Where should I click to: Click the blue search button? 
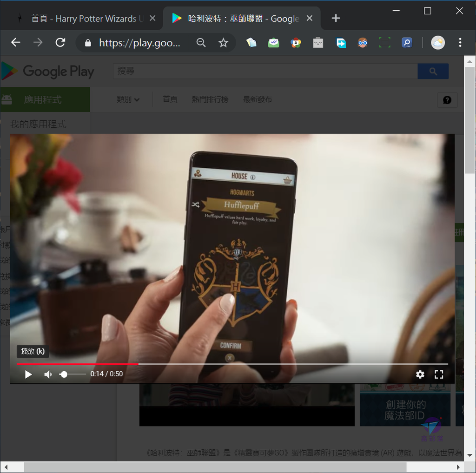click(x=433, y=71)
